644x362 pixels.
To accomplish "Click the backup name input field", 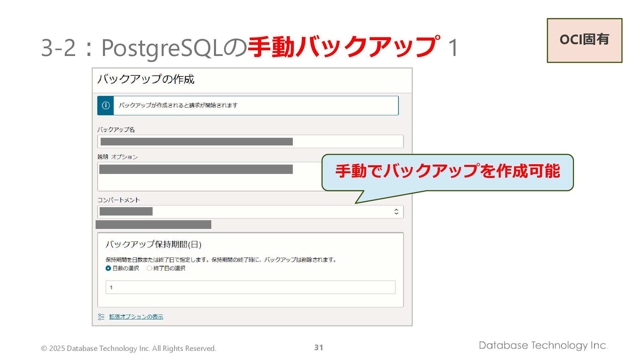I will point(250,141).
